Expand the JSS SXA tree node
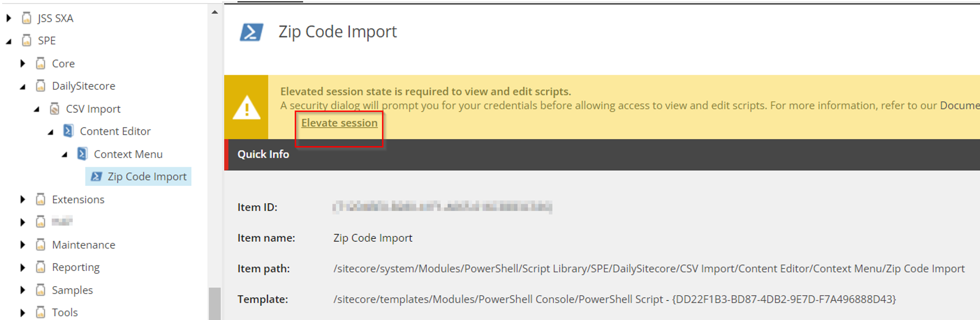The width and height of the screenshot is (980, 320). pos(9,18)
